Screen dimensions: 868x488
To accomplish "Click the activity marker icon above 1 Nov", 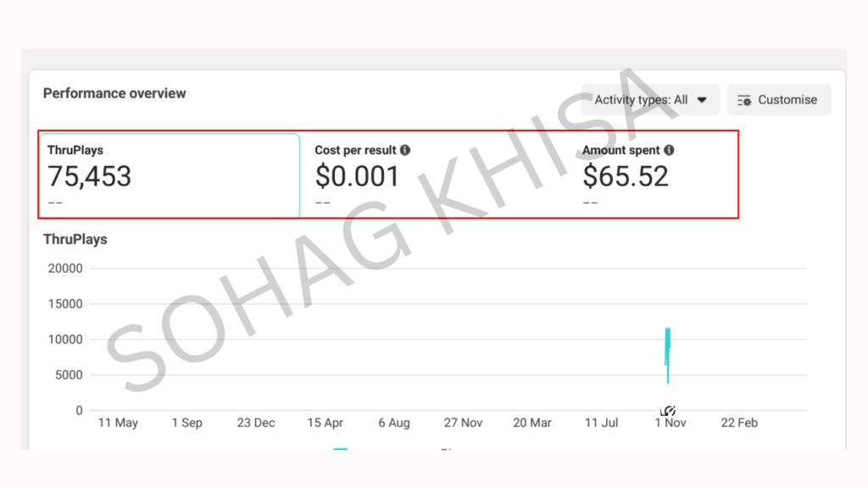I will coord(668,411).
